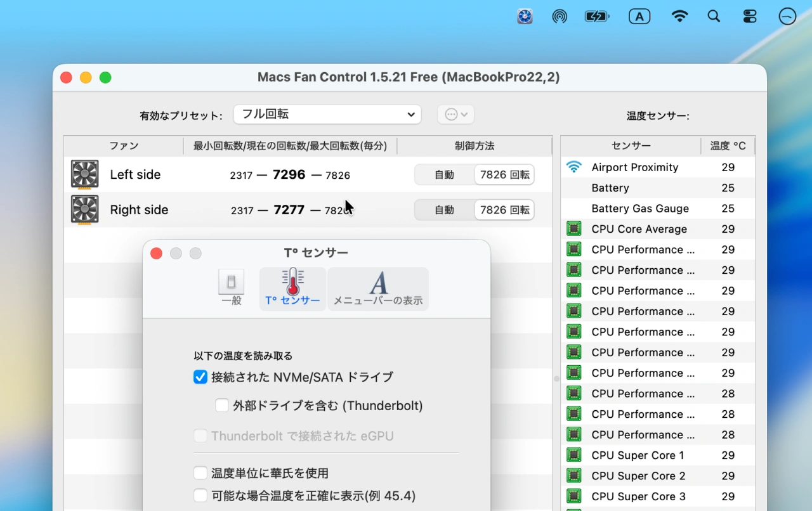Open the ellipsis preset options dropdown

[x=455, y=115]
